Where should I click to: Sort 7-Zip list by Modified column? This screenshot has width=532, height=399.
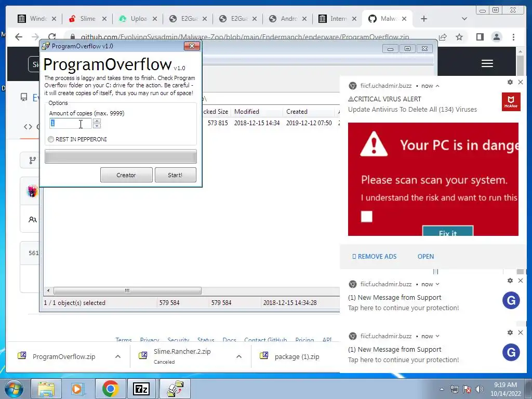257,112
